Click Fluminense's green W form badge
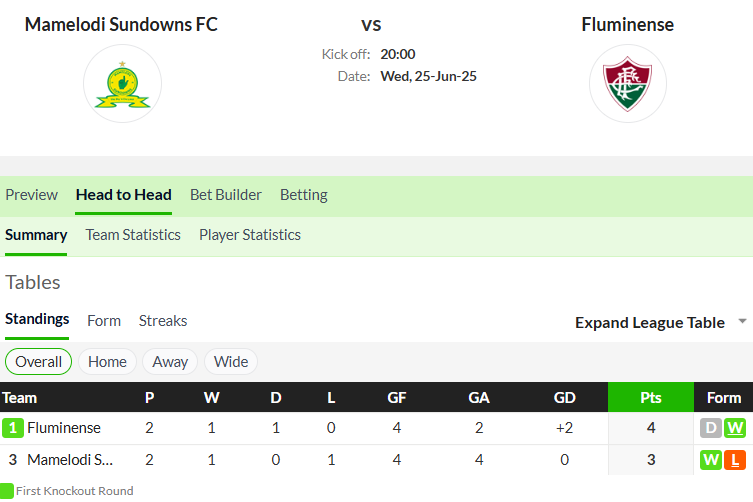Viewport: 753px width, 502px height. 735,428
